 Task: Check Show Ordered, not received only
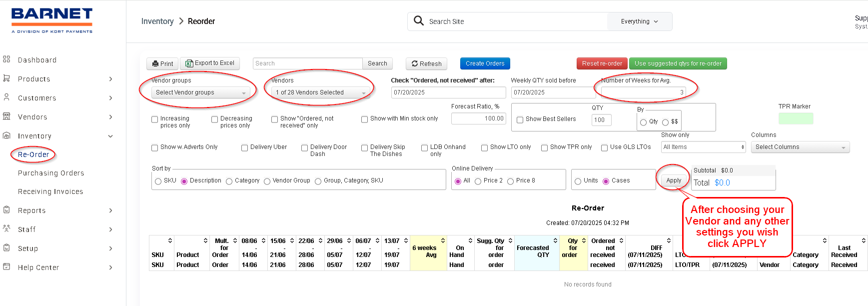click(275, 119)
